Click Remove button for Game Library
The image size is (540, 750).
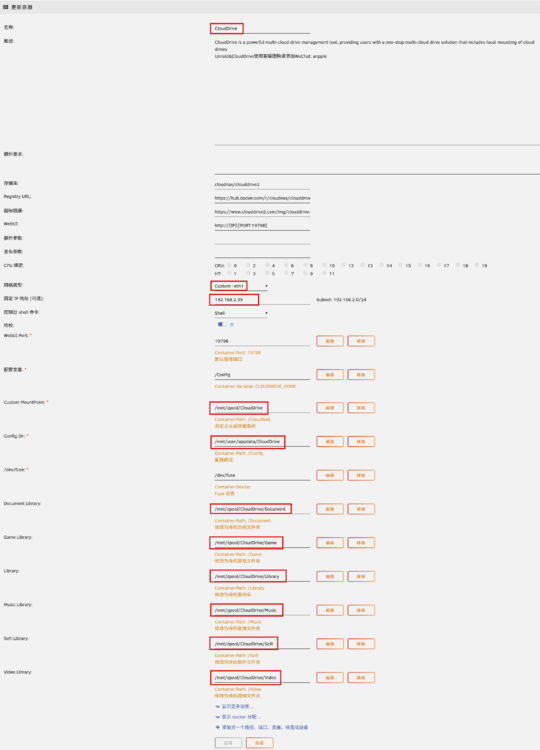[x=361, y=543]
